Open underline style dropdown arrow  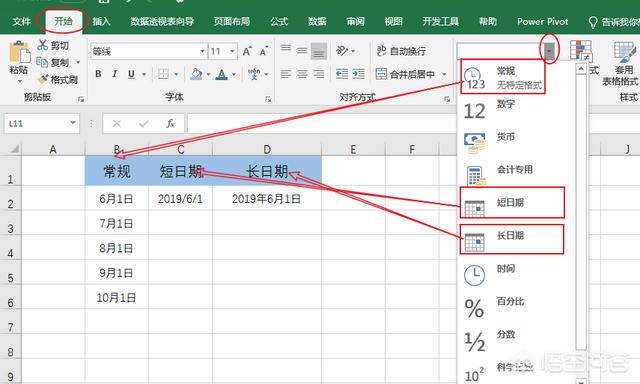point(144,74)
